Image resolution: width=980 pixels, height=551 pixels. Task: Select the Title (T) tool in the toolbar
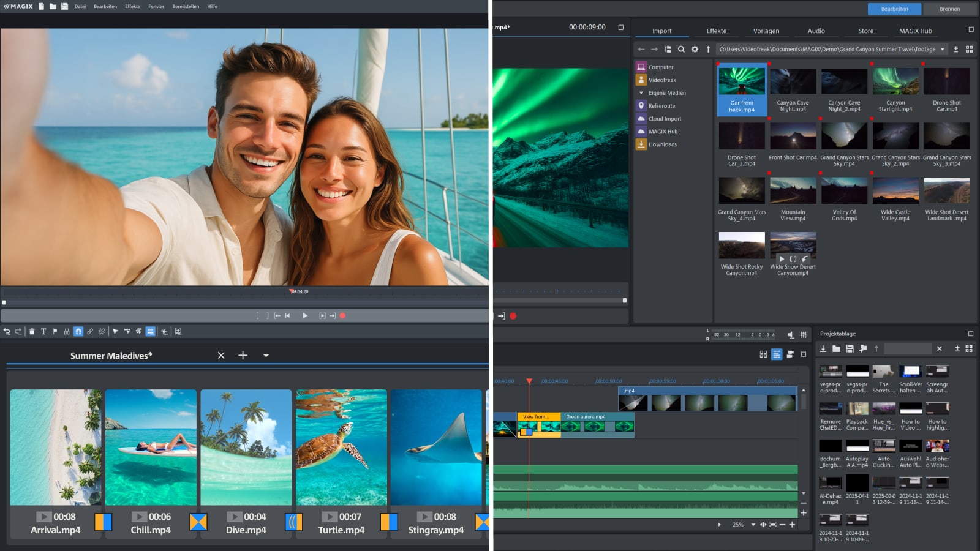coord(43,332)
